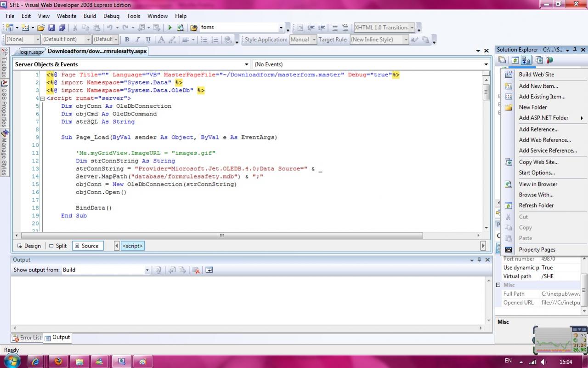Image resolution: width=588 pixels, height=368 pixels.
Task: Click the highlight color icon
Action: (x=171, y=40)
